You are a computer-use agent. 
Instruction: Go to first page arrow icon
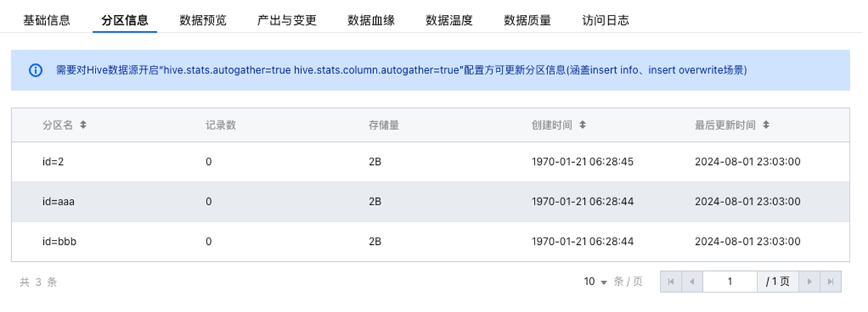[670, 282]
